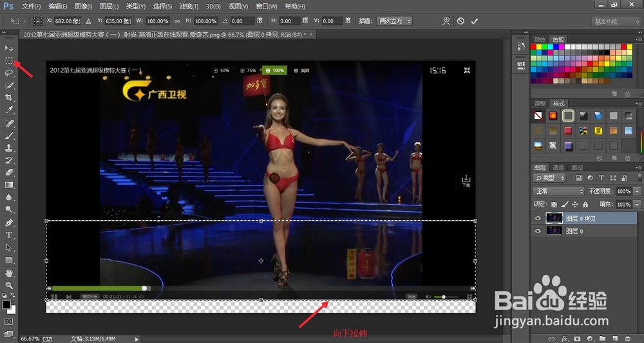Open the Layers panel flyout menu
This screenshot has height=343, width=644.
click(639, 167)
